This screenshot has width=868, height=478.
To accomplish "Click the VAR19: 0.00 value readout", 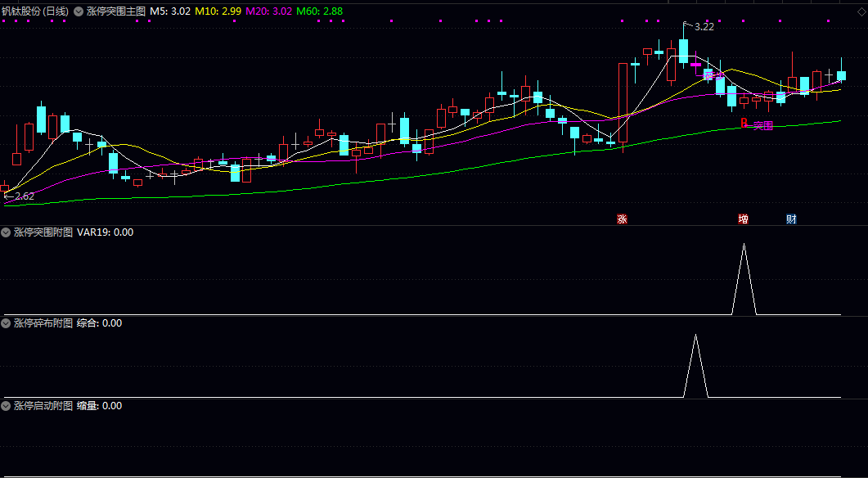I will [x=105, y=232].
